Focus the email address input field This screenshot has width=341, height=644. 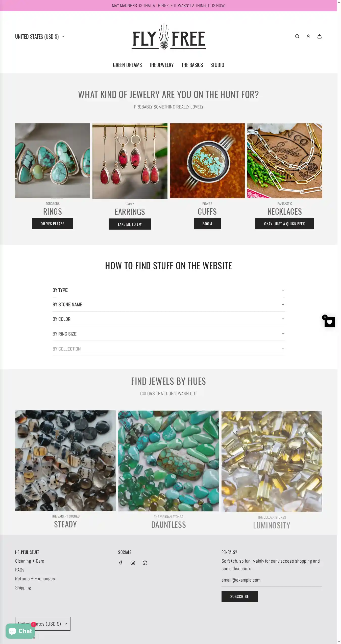coord(272,580)
